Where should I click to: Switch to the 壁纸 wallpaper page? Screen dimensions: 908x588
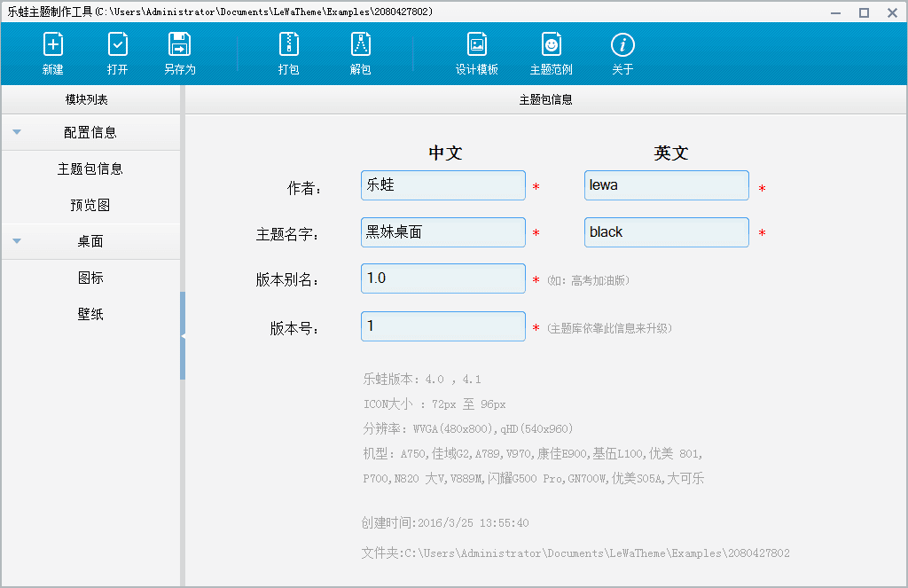tap(90, 313)
